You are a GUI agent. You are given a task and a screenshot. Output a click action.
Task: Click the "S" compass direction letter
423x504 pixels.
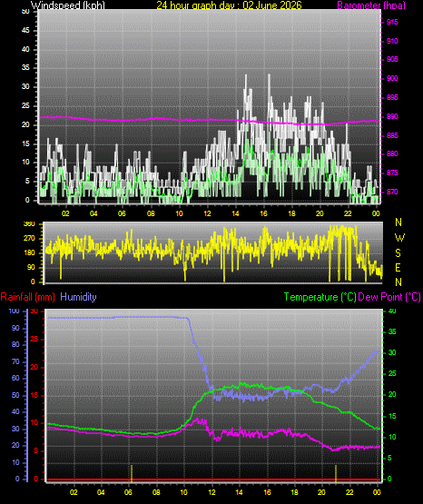(x=398, y=253)
